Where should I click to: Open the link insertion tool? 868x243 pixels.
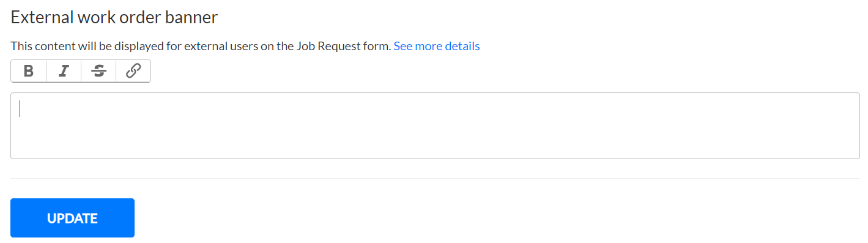click(133, 71)
